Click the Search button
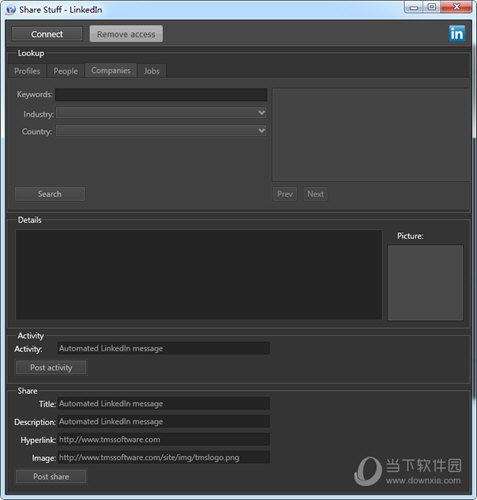Screen dimensions: 477x500 pyautogui.click(x=50, y=194)
